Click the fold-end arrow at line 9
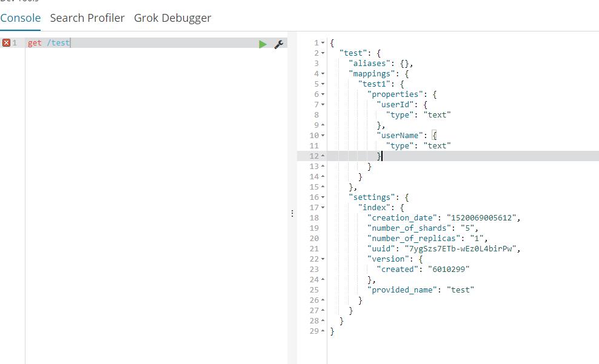 point(323,125)
